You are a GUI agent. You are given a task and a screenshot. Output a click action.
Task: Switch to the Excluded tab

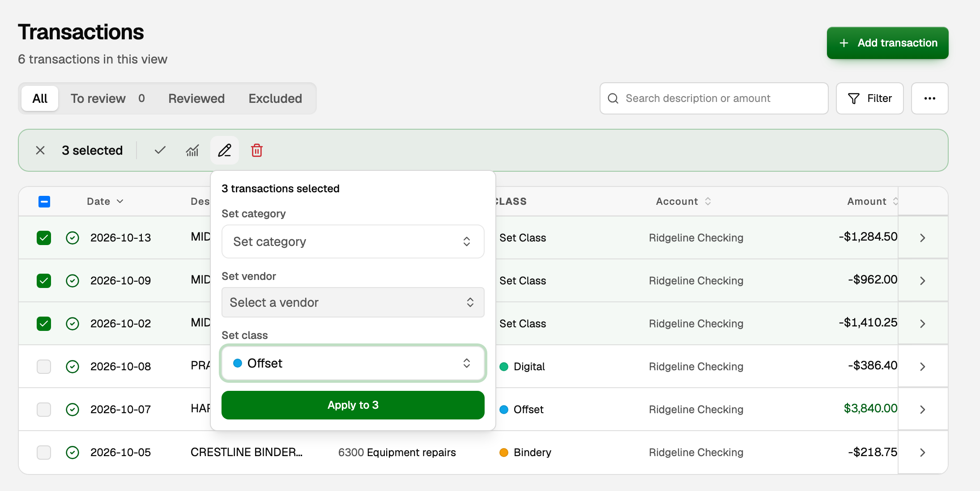(275, 98)
